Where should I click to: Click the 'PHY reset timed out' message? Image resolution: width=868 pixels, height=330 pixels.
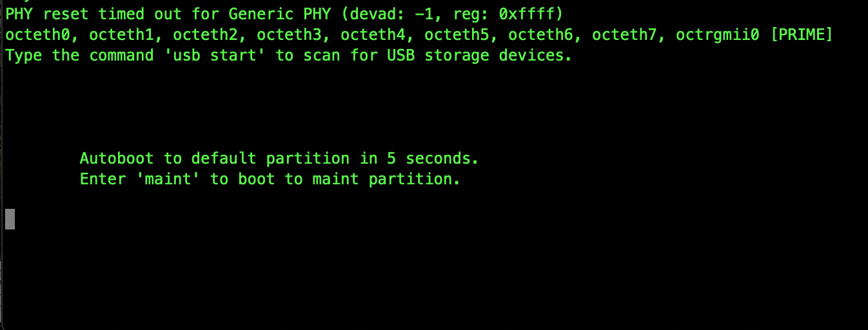click(94, 14)
